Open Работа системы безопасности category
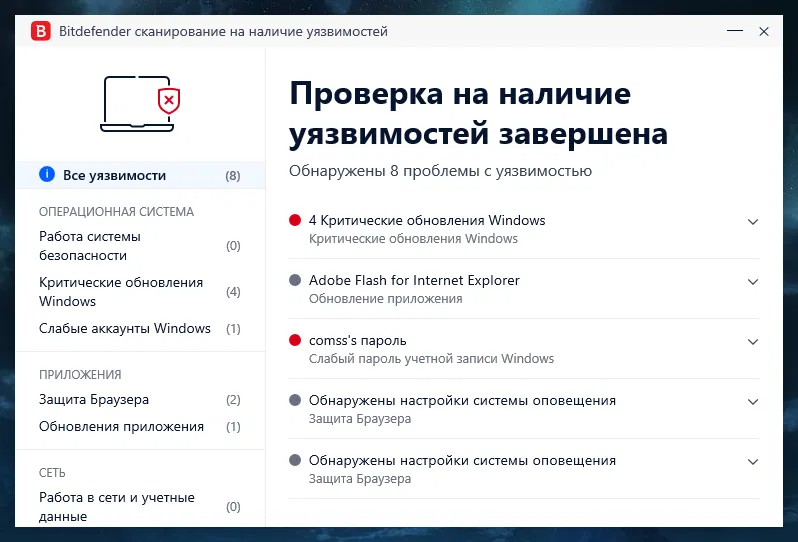 point(140,246)
